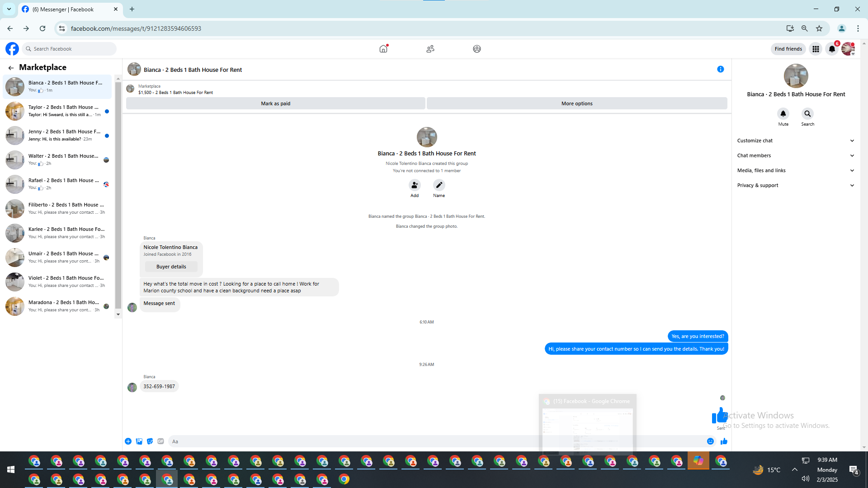This screenshot has height=488, width=868.
Task: Open the emoji picker
Action: 711,441
